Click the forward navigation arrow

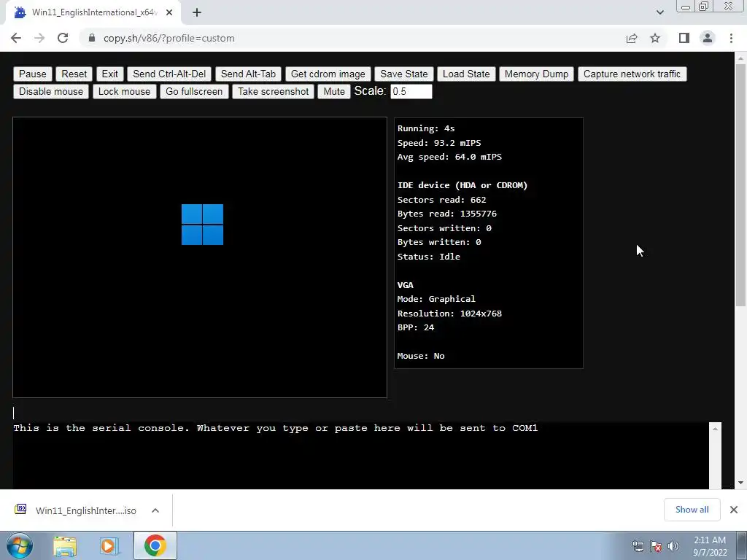pos(39,38)
